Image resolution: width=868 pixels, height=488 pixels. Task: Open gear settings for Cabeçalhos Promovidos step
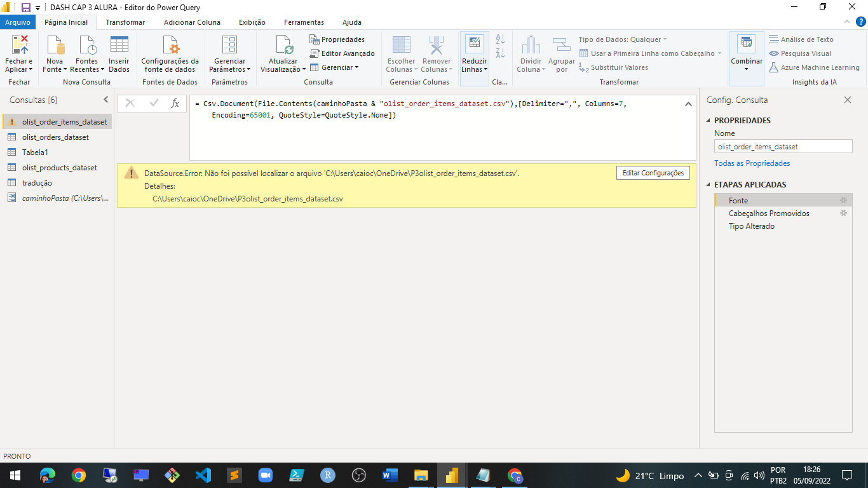pos(844,213)
